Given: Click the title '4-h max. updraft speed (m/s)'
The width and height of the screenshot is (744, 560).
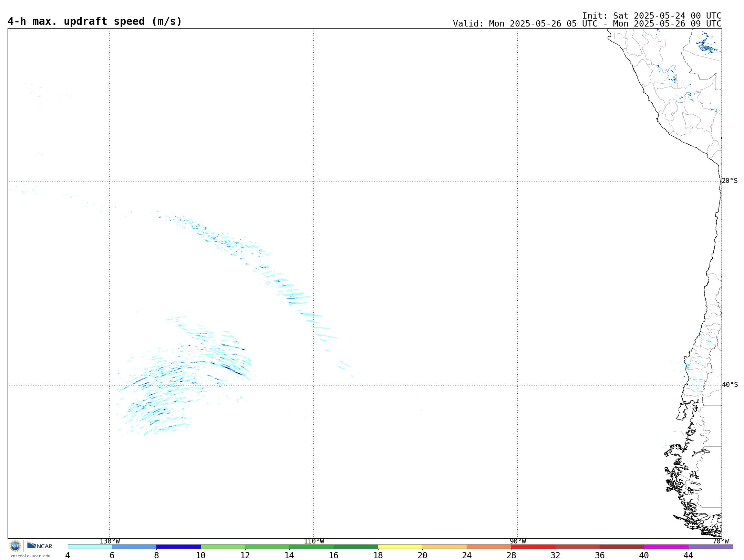Looking at the screenshot, I should 95,22.
